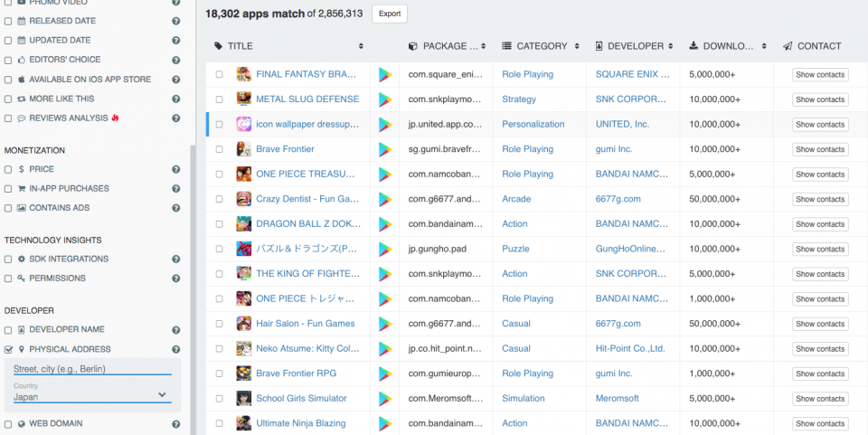Show contacts for Meromsoft row
The width and height of the screenshot is (868, 435).
[x=820, y=399]
